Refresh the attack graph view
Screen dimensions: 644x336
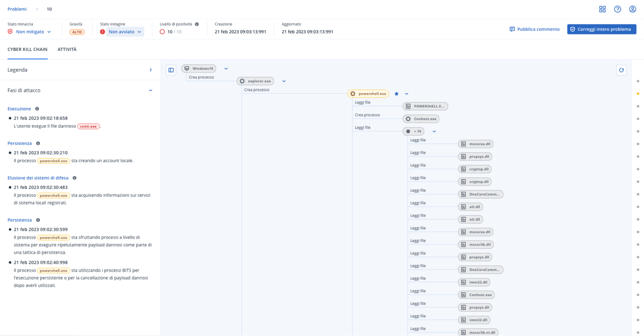pos(621,70)
